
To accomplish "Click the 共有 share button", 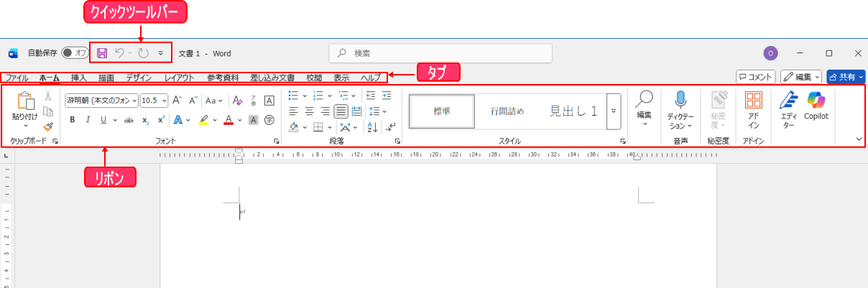I will pos(846,76).
